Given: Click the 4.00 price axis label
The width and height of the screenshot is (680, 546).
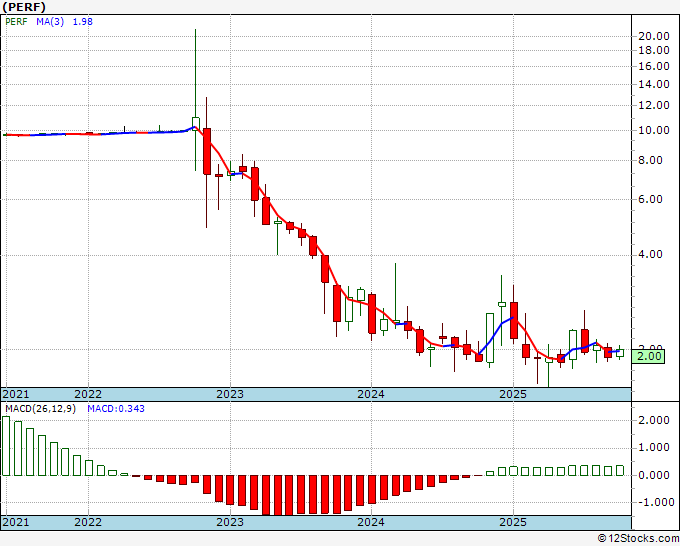Looking at the screenshot, I should (x=651, y=255).
